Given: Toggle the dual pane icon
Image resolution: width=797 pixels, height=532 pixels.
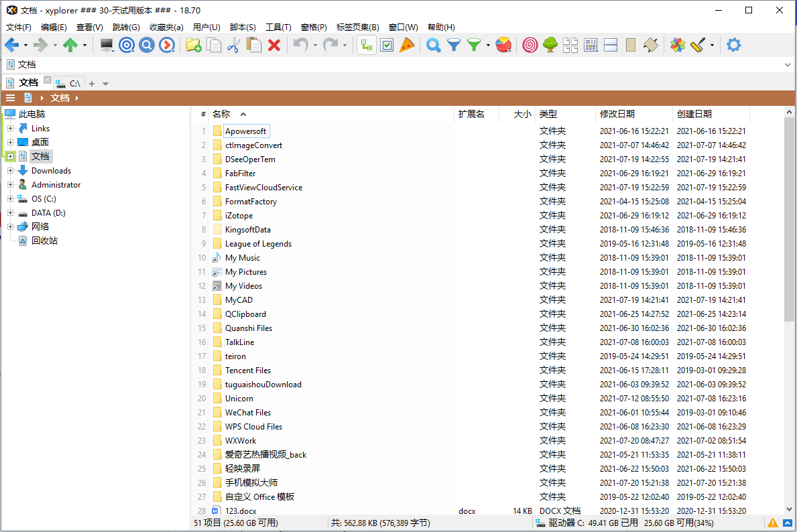Looking at the screenshot, I should [611, 45].
